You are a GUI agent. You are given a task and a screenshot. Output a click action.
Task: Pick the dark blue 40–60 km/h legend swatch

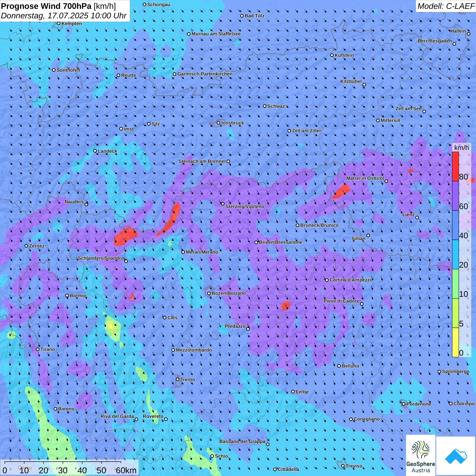(x=455, y=225)
